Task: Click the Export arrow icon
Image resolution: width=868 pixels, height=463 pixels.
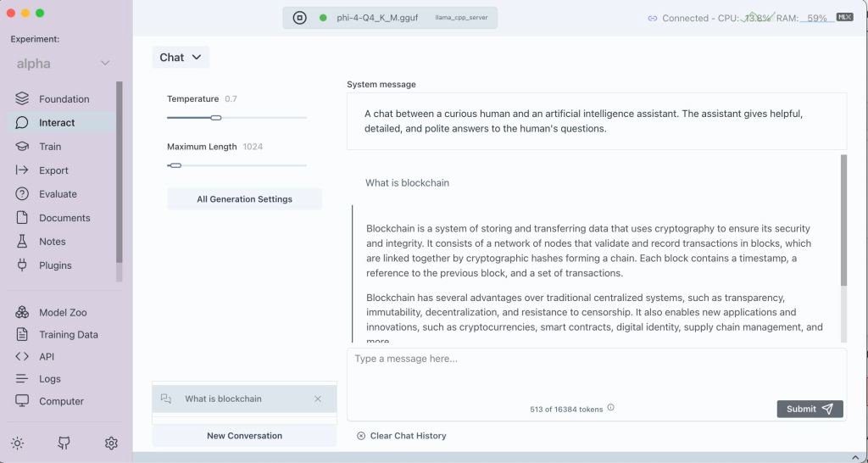Action: 22,170
